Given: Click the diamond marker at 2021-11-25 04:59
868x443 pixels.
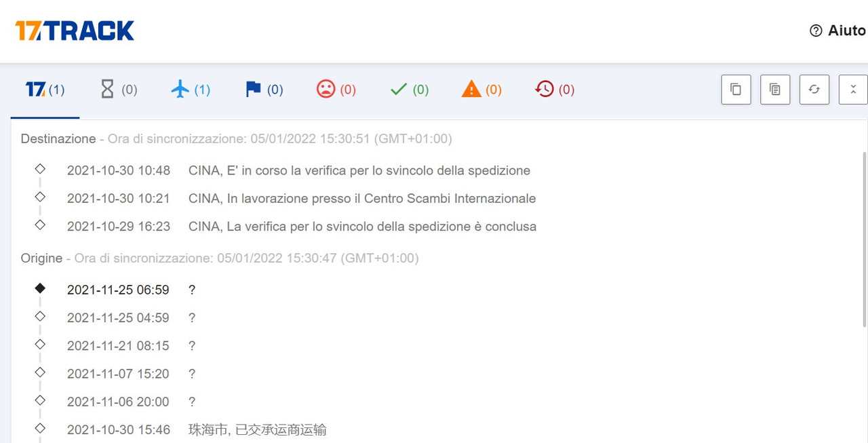Looking at the screenshot, I should point(40,316).
